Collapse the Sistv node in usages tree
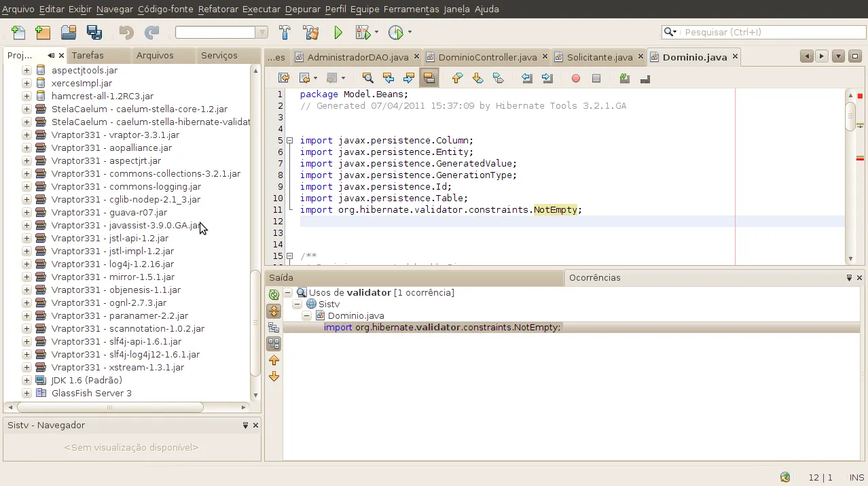The image size is (868, 486). [297, 305]
